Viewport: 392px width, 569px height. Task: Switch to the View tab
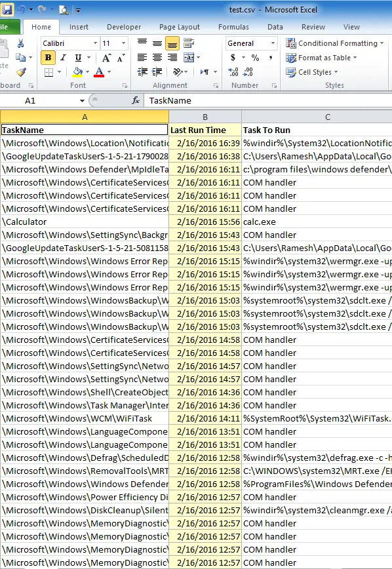[x=351, y=27]
